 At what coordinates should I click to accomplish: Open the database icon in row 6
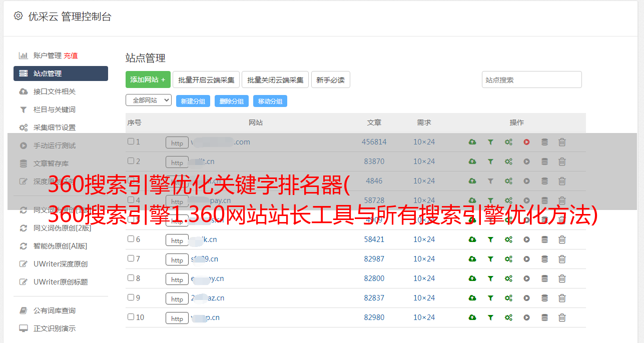pos(544,239)
